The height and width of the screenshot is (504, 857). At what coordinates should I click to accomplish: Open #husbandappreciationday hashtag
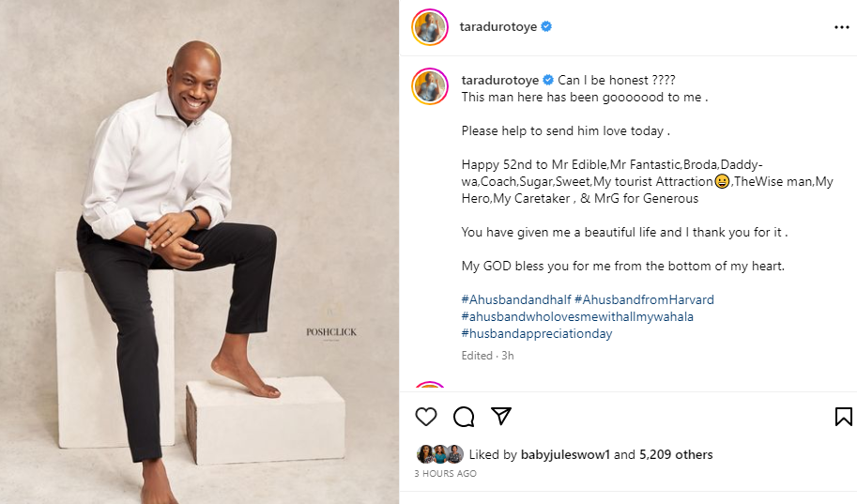(536, 333)
